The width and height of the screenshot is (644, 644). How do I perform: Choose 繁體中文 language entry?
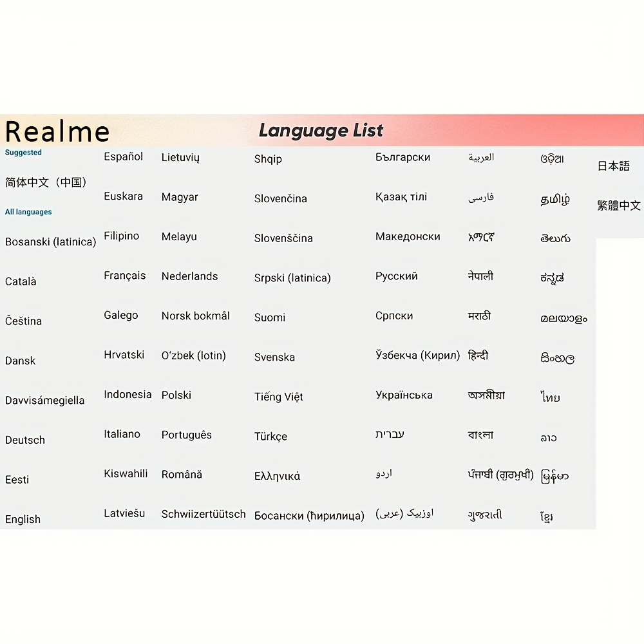click(618, 205)
